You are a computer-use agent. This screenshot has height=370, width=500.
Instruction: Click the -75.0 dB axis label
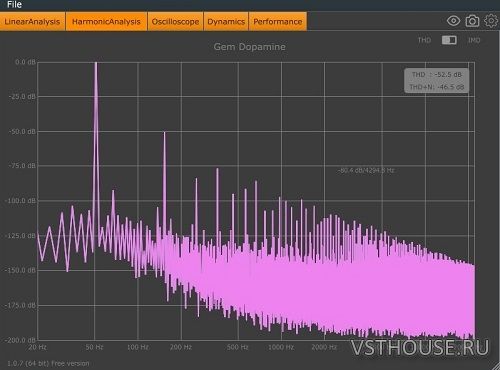point(22,166)
